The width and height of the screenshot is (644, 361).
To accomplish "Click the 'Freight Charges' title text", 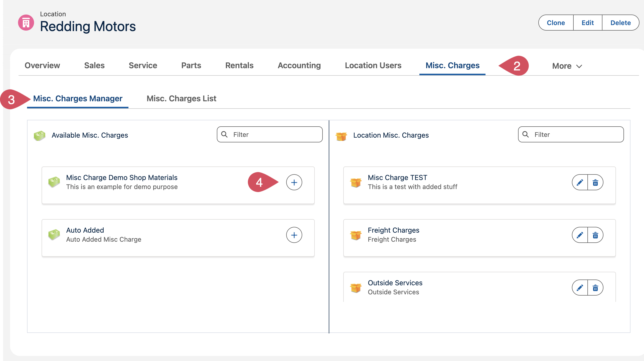I will tap(393, 230).
